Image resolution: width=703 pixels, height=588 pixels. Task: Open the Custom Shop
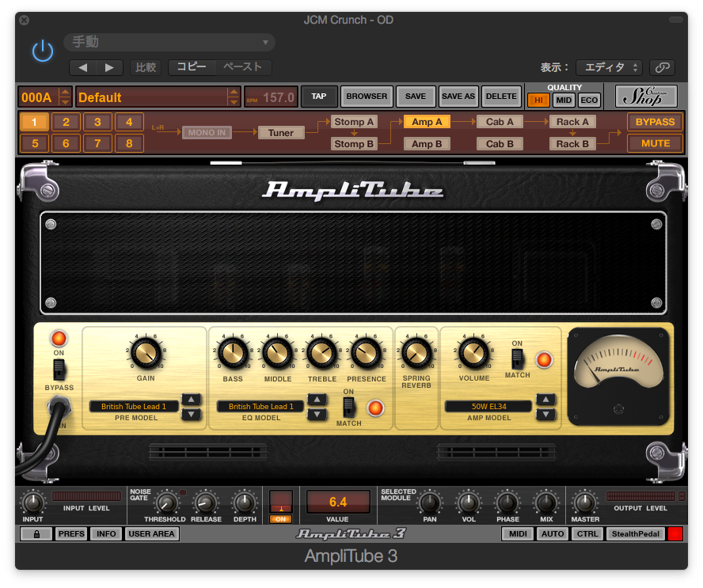[x=646, y=96]
